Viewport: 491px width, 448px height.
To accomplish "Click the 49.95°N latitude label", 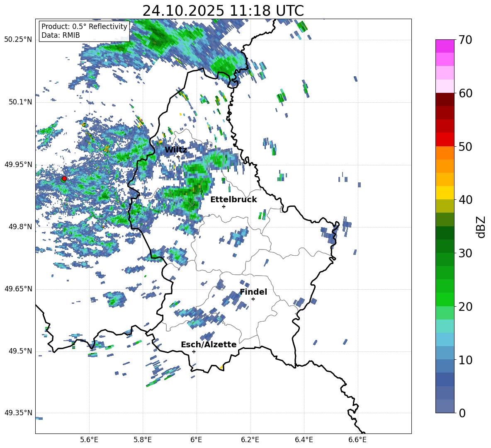I will pyautogui.click(x=18, y=165).
